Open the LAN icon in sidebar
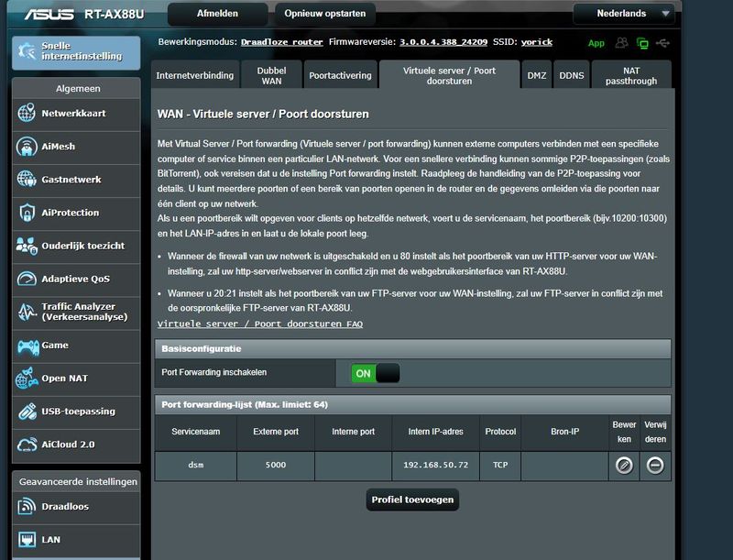The height and width of the screenshot is (560, 733). click(27, 540)
